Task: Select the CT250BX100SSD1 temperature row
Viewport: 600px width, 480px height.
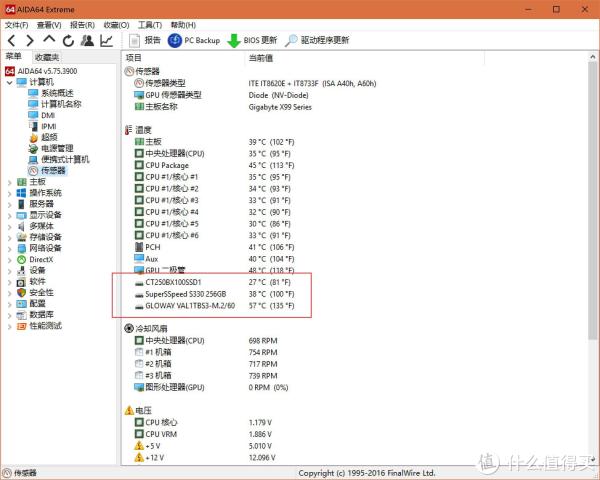Action: pyautogui.click(x=213, y=282)
